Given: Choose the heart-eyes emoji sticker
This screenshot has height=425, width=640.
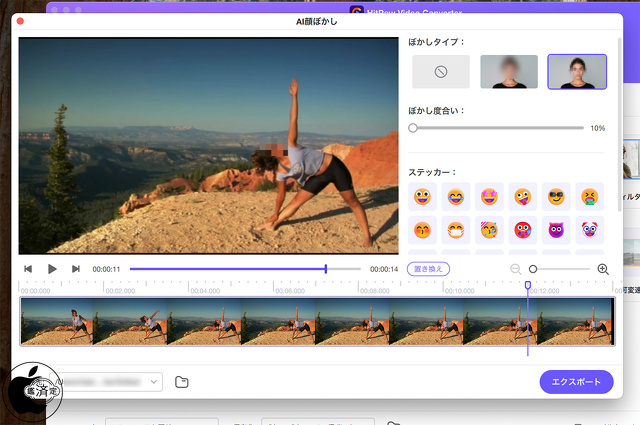Looking at the screenshot, I should [489, 197].
